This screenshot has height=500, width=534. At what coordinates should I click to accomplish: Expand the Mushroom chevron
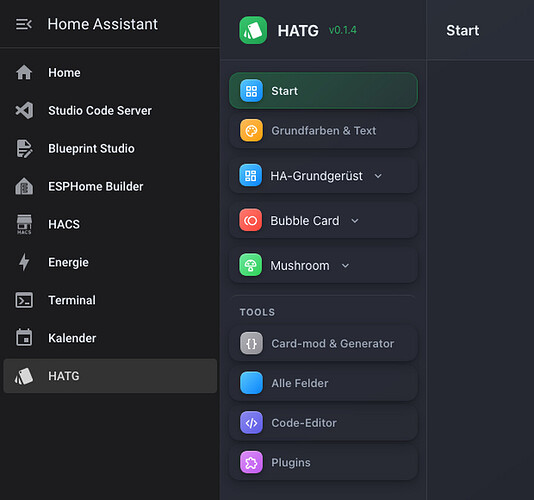point(345,266)
